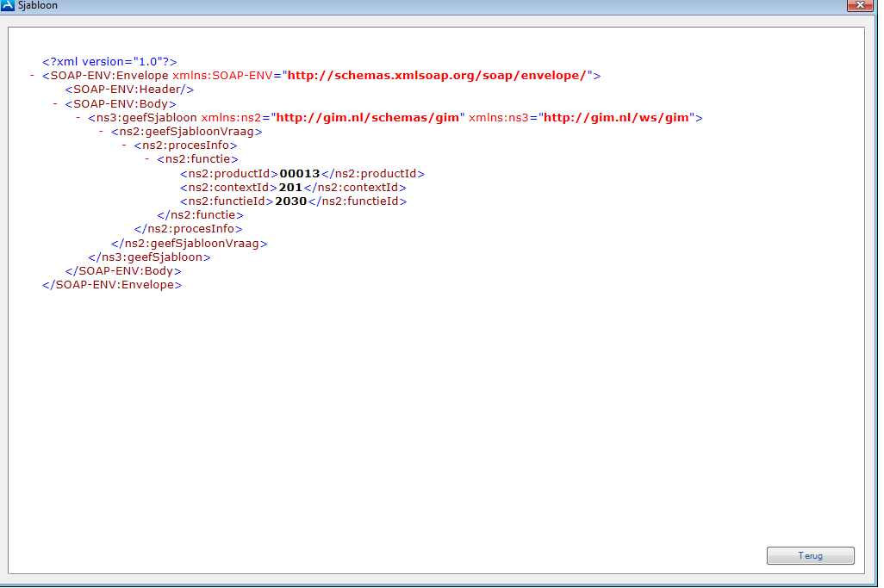Collapse the ns2:functie node

(x=147, y=159)
